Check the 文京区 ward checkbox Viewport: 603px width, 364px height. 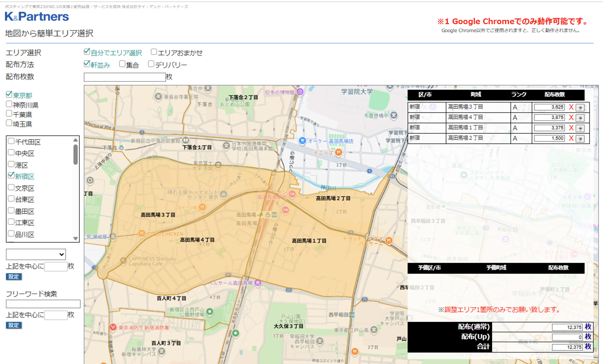(11, 187)
